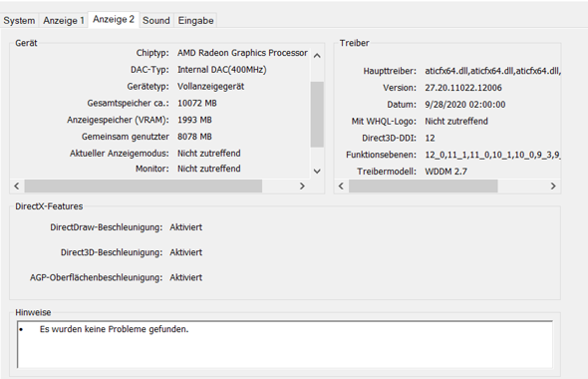Select 'Aktiviert' next to DirectDraw-Beschleunigung
588x379 pixels.
[x=186, y=227]
